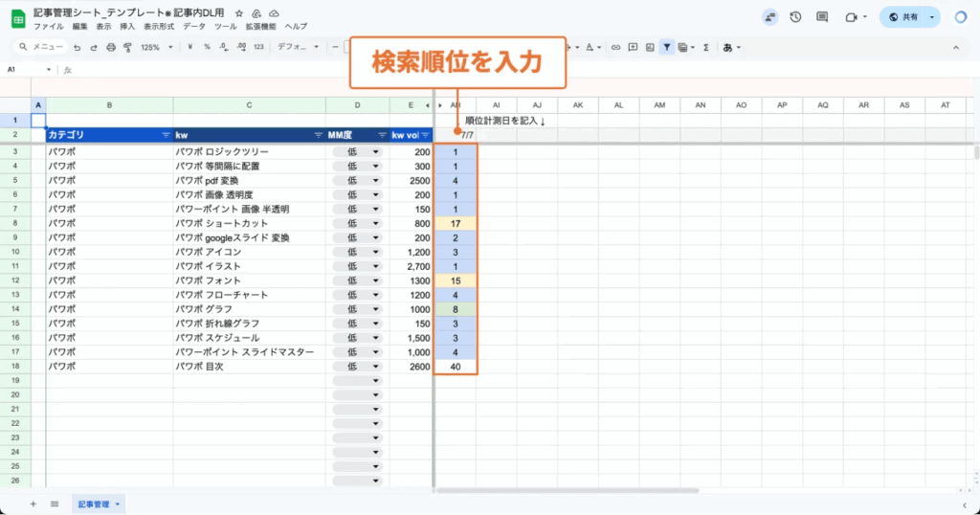Click the functions sigma icon
The height and width of the screenshot is (515, 980).
coord(706,47)
